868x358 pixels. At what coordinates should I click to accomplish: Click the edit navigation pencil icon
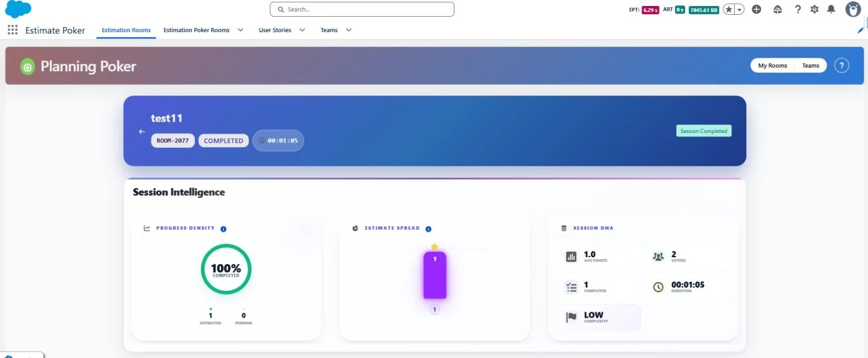861,30
